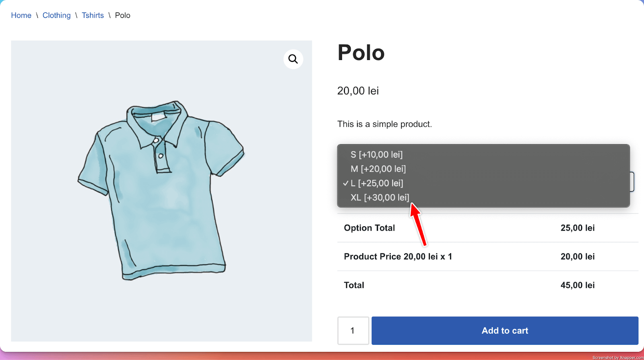644x360 pixels.
Task: Click the Option Total value 25,00 lei
Action: tap(577, 228)
